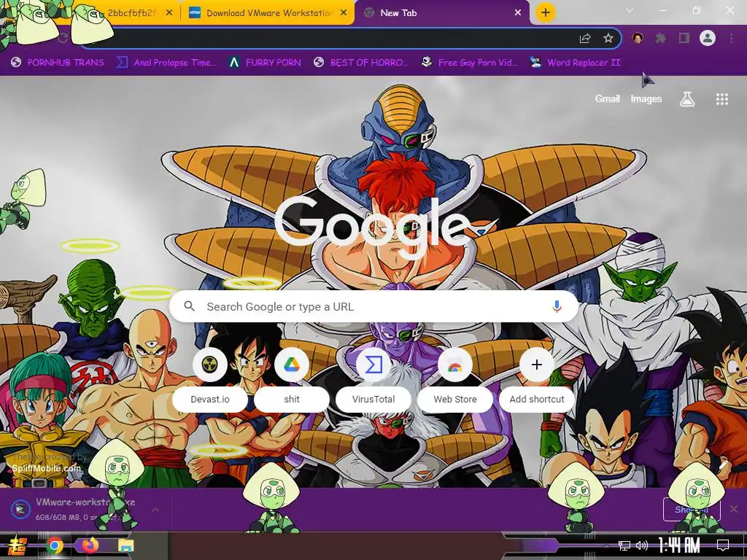Open the Google Drive shortcut icon
This screenshot has height=560, width=747.
[292, 365]
